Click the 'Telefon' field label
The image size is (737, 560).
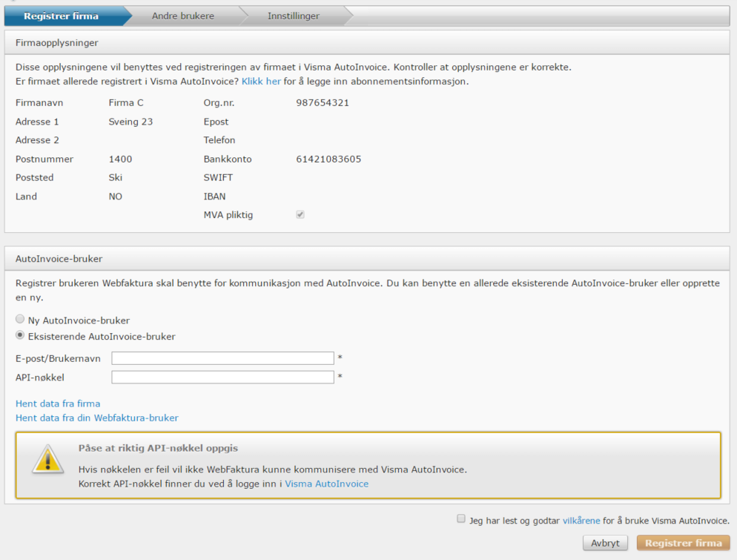click(x=219, y=140)
